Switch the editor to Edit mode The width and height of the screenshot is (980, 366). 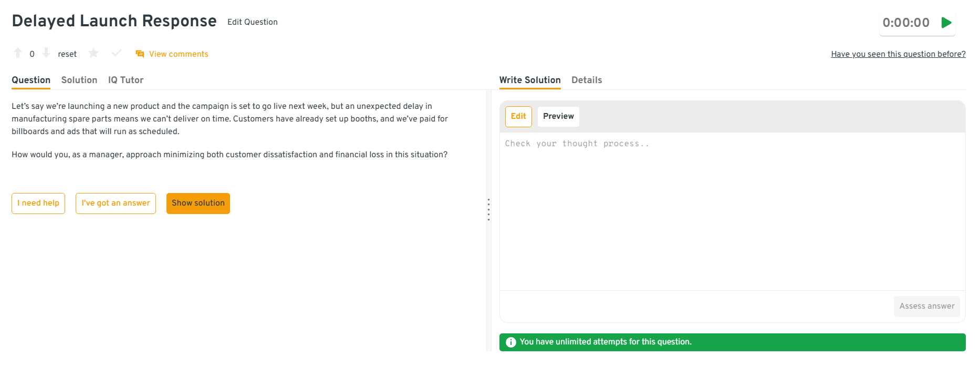pyautogui.click(x=518, y=116)
